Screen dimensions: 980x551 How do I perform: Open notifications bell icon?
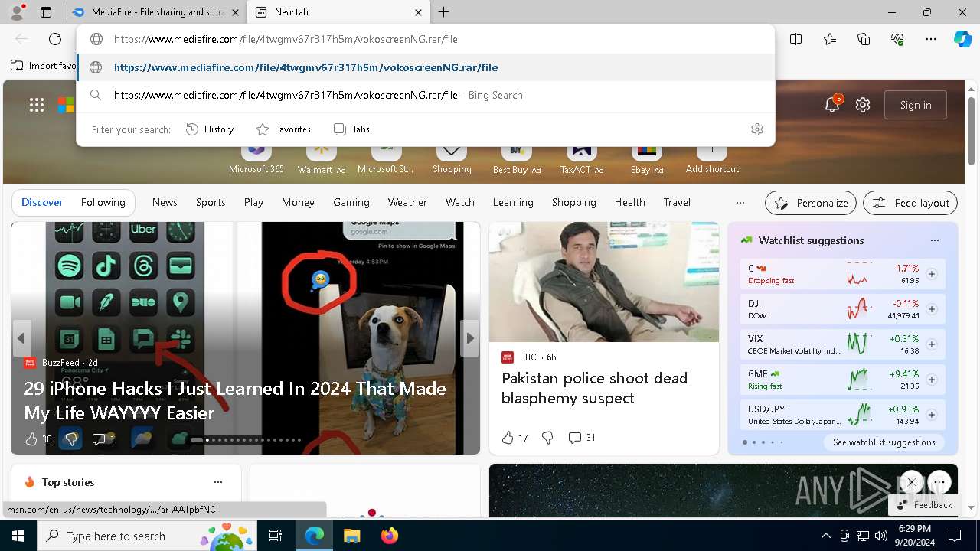pos(832,105)
